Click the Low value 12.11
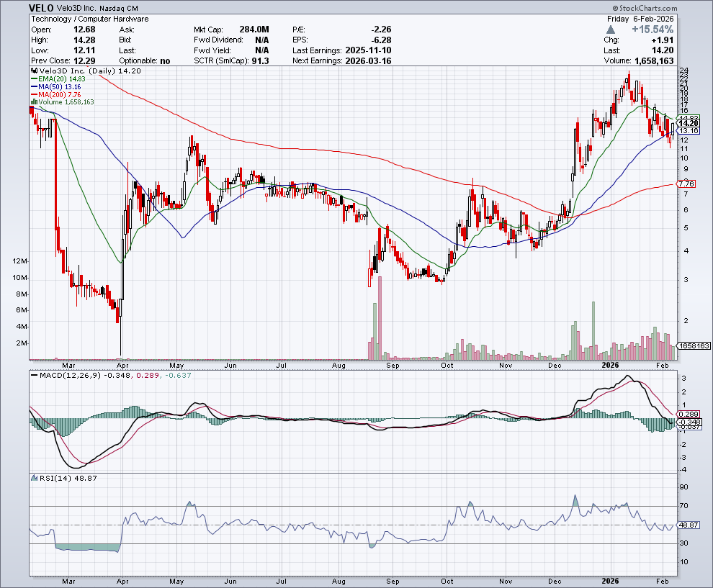This screenshot has height=588, width=713. click(x=84, y=50)
